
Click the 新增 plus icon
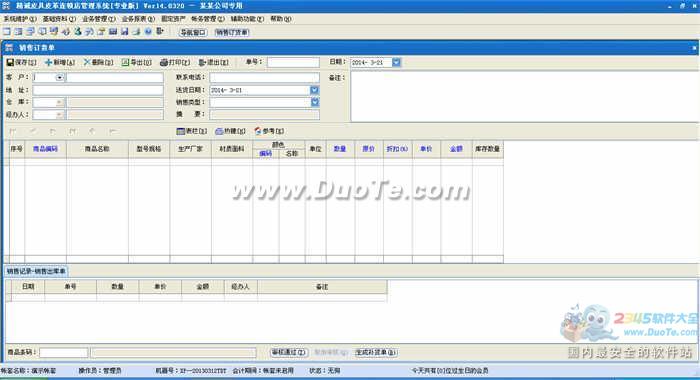point(49,63)
